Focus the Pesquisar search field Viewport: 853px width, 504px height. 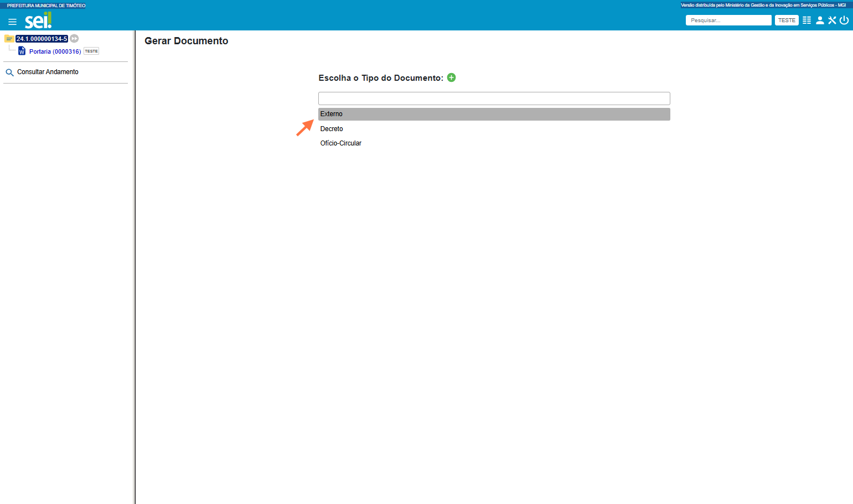pyautogui.click(x=728, y=20)
